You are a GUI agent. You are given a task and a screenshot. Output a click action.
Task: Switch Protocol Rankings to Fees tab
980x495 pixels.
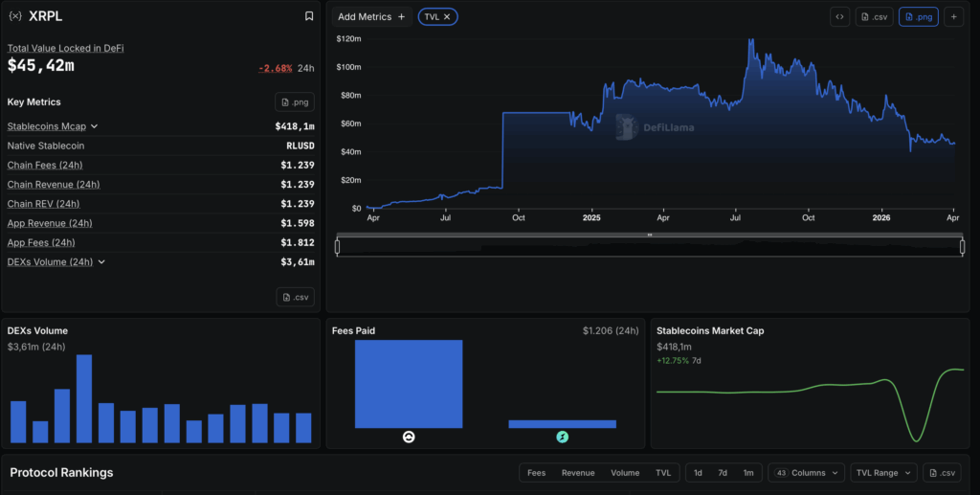536,473
